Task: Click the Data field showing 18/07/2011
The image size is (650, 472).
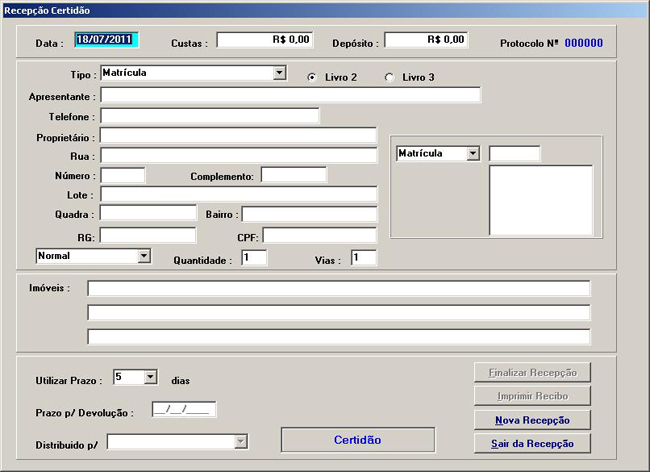Action: (x=106, y=40)
